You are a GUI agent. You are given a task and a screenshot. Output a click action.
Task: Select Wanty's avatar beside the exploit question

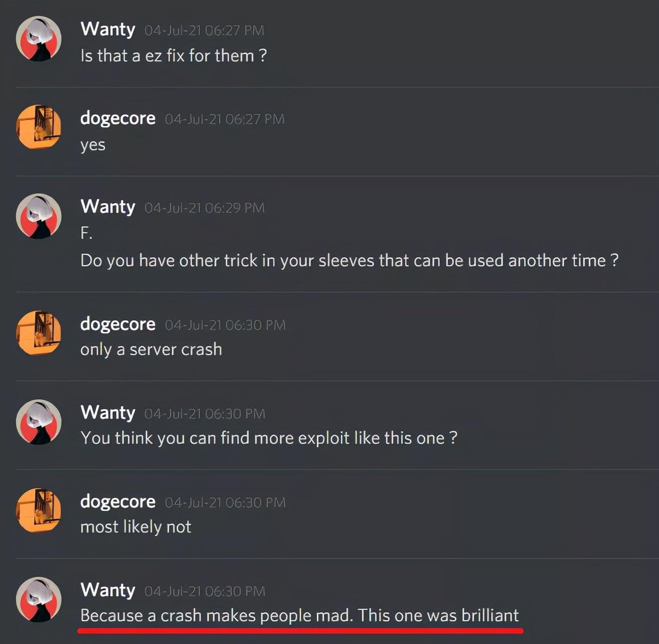(39, 422)
